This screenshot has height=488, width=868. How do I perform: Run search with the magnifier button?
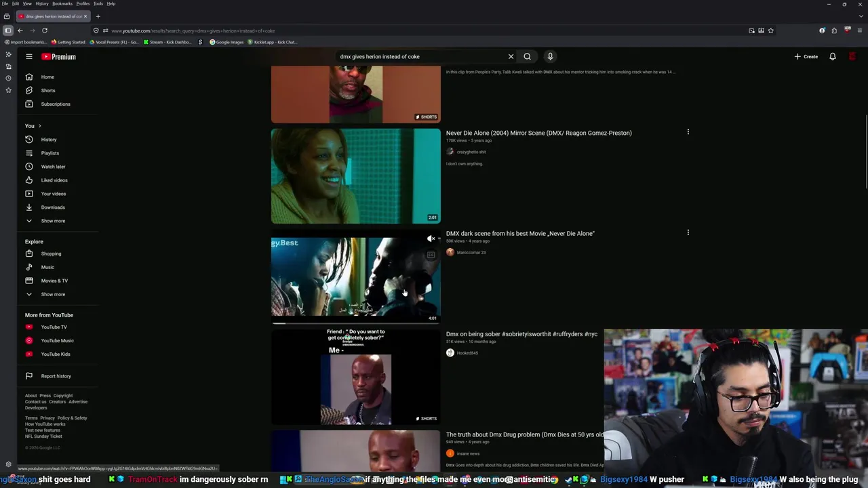tap(527, 57)
